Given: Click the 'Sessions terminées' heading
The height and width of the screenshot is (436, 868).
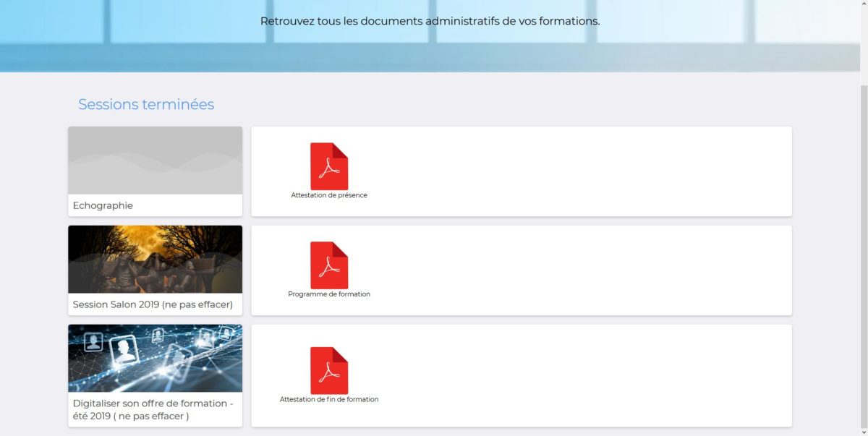Looking at the screenshot, I should [x=146, y=104].
